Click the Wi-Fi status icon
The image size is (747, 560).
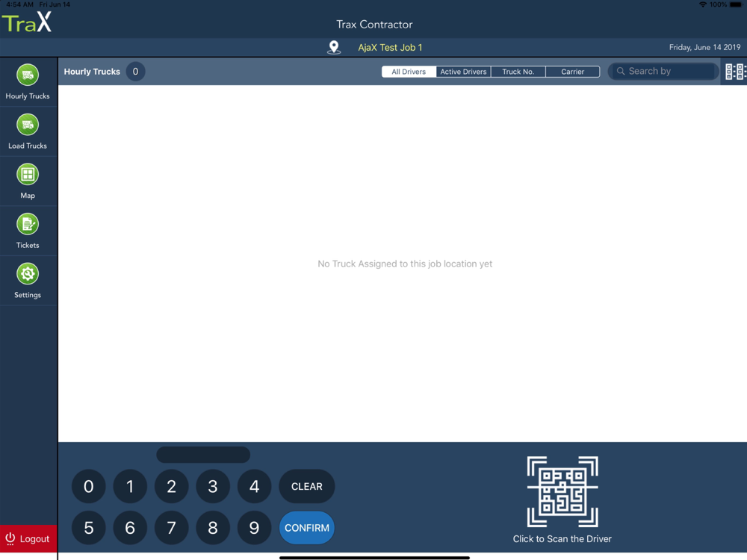point(703,4)
